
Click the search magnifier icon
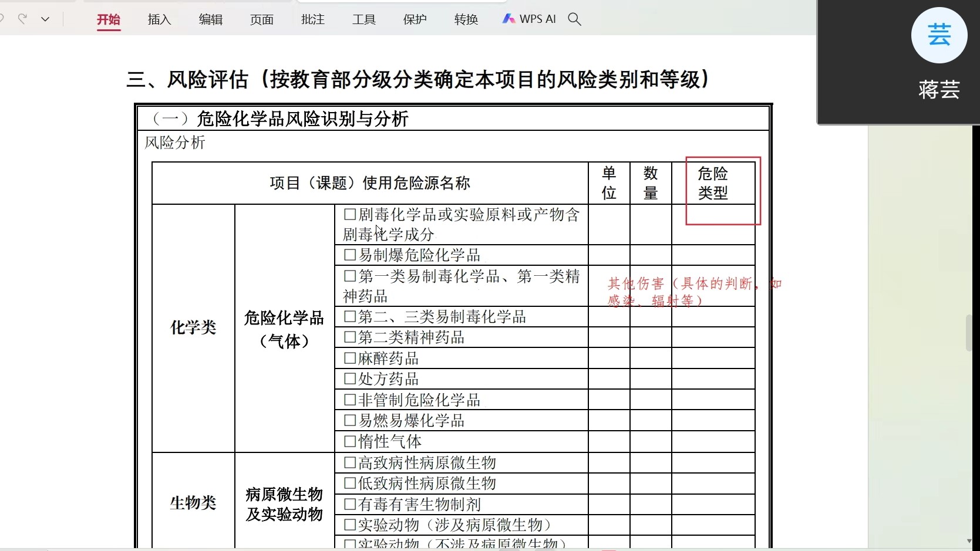pos(575,19)
